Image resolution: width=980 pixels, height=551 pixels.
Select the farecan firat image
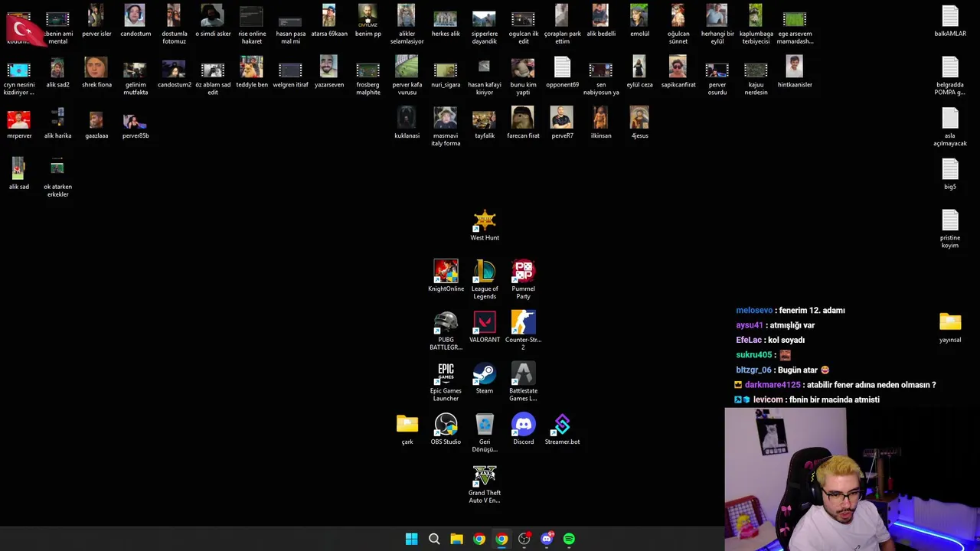tap(523, 123)
